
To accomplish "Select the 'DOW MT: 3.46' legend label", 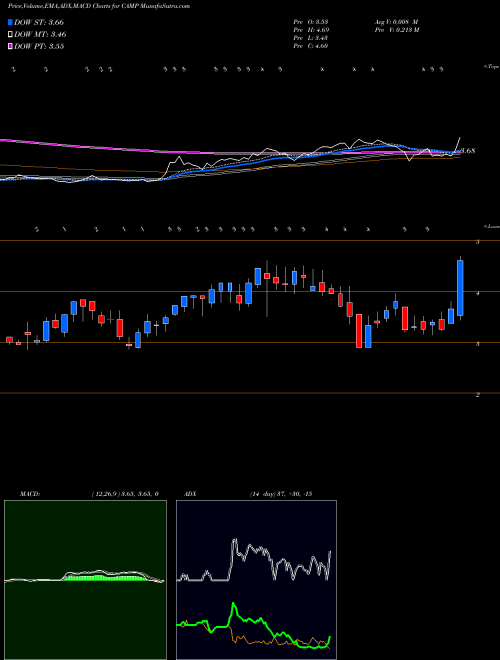I will tap(40, 35).
